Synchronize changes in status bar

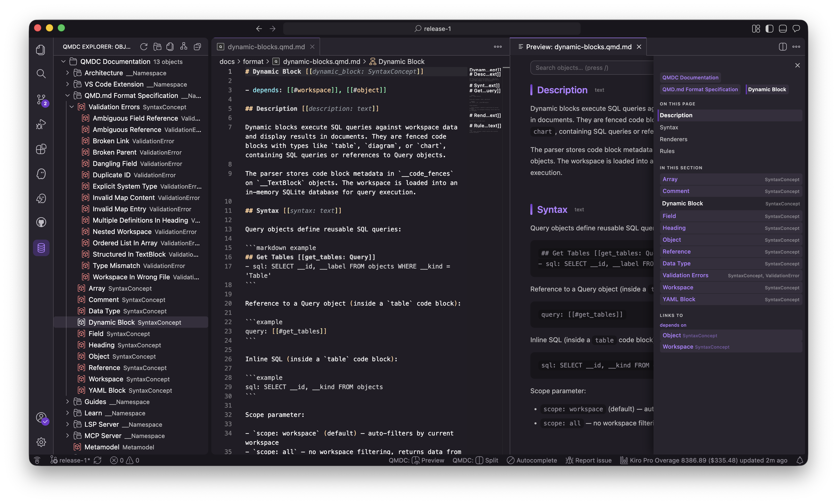pyautogui.click(x=97, y=460)
